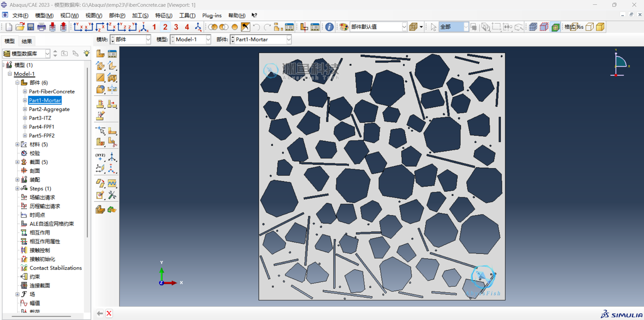This screenshot has height=320, width=644.
Task: Select the Partition Face tool with scissors
Action: [112, 142]
